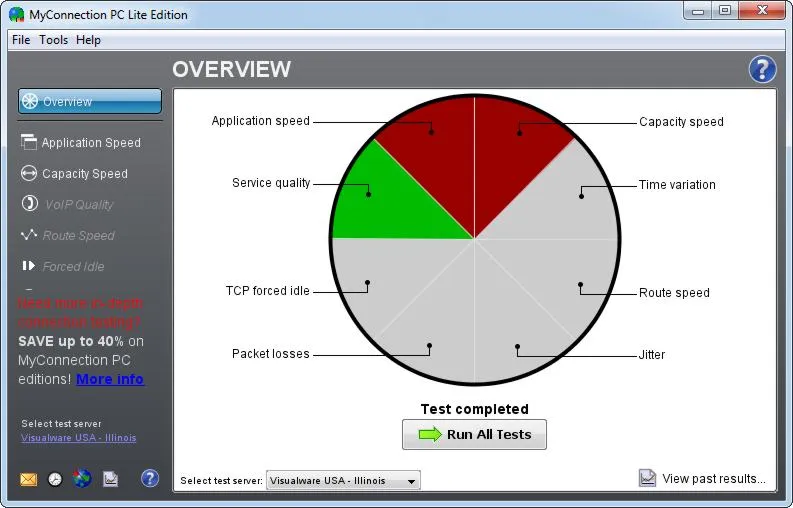Click the clock schedule icon
Viewport: 793px width, 508px height.
(x=55, y=479)
